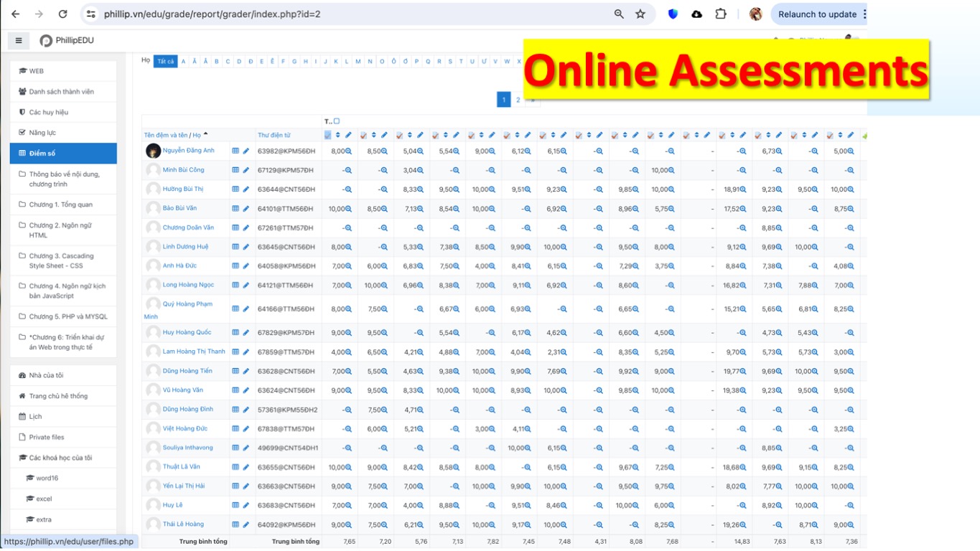Sort by first grade column arrows

click(x=338, y=135)
